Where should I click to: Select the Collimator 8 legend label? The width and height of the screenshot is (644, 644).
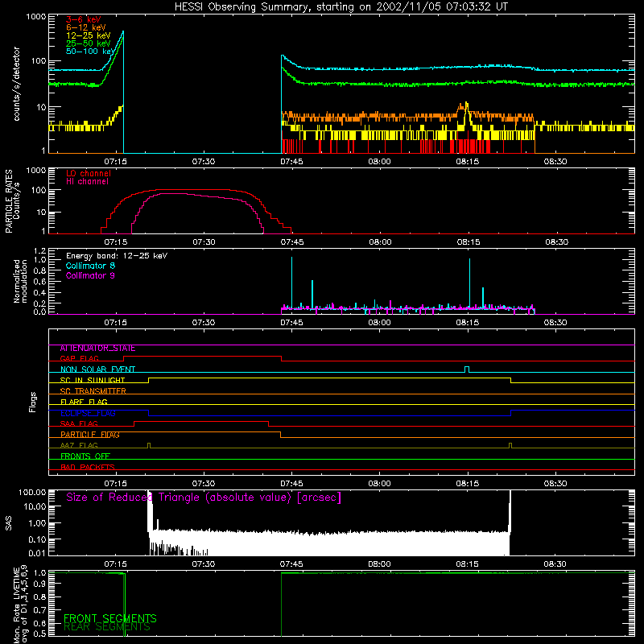[x=90, y=266]
